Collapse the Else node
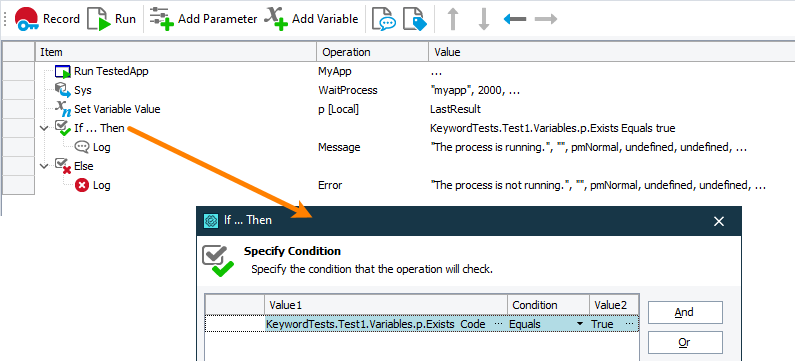795x361 pixels. point(46,166)
